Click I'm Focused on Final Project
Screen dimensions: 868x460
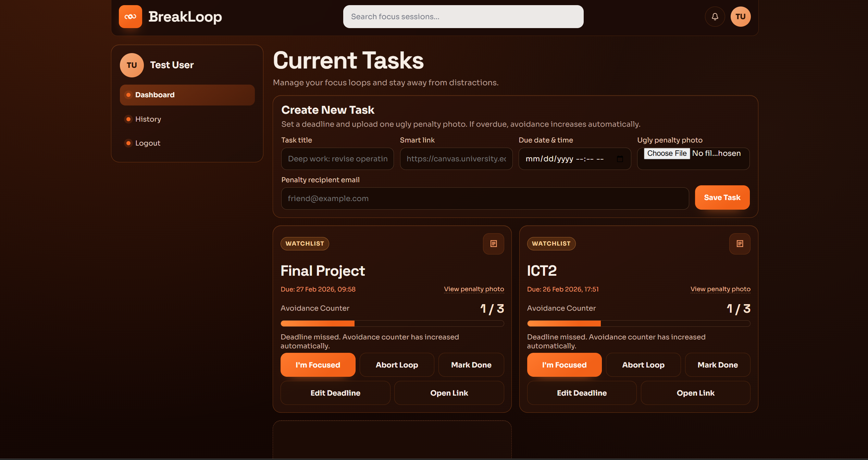click(318, 365)
